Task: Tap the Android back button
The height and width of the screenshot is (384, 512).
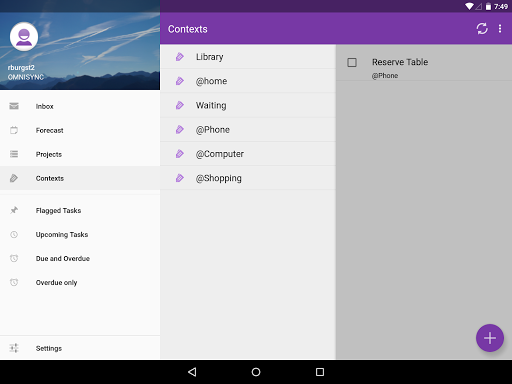Action: 192,372
